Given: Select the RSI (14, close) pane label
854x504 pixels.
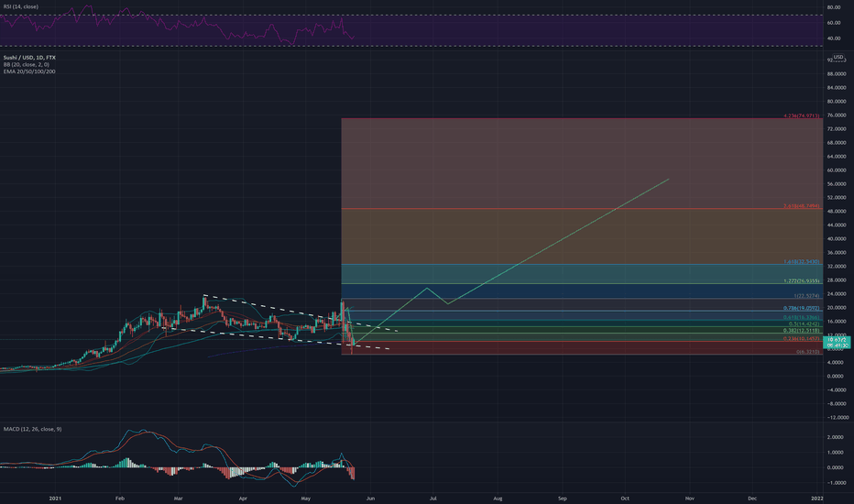Looking at the screenshot, I should (x=21, y=6).
